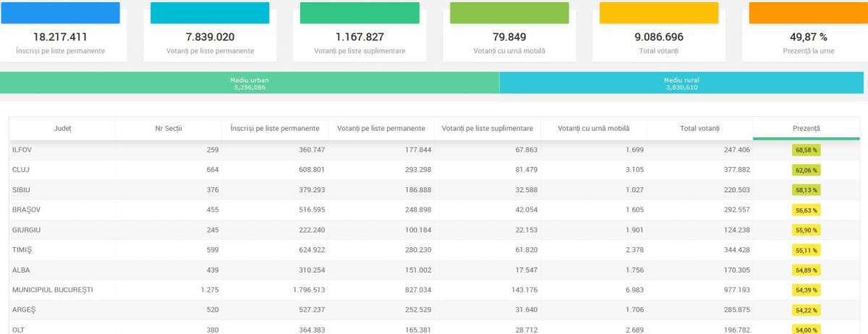Select the Mediu rural bar segment
The image size is (868, 334).
click(681, 82)
